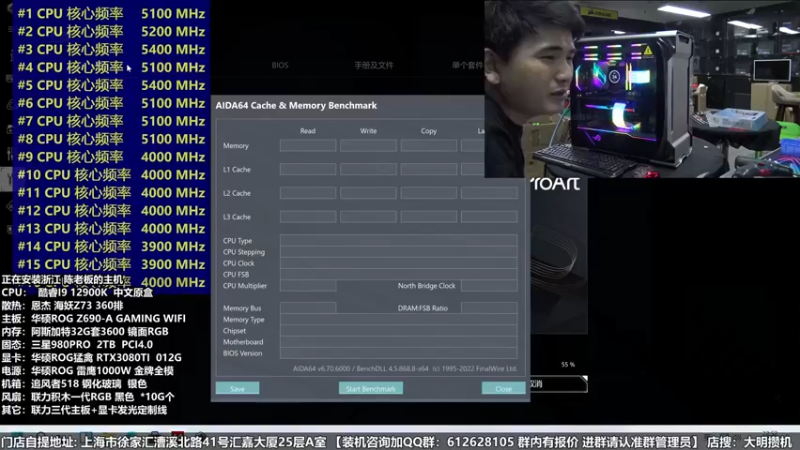Screen dimensions: 800x450
Task: Select the Memory Read result field
Action: point(308,146)
